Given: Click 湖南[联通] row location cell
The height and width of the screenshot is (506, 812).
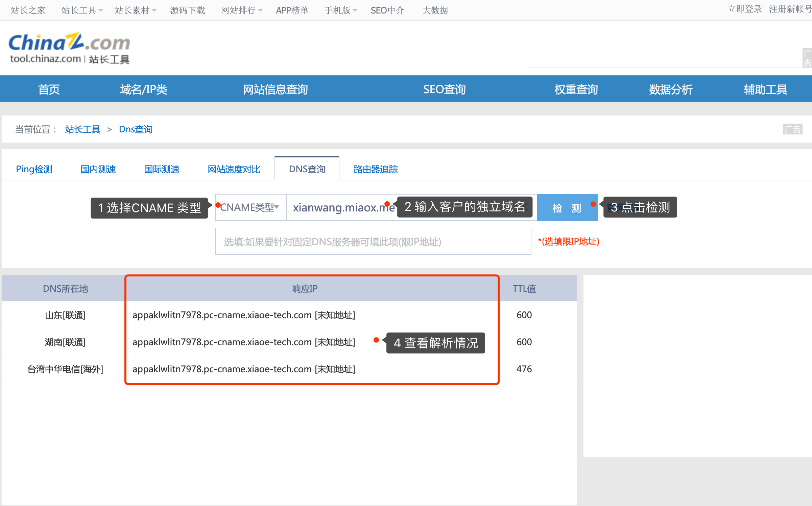Looking at the screenshot, I should pyautogui.click(x=65, y=342).
